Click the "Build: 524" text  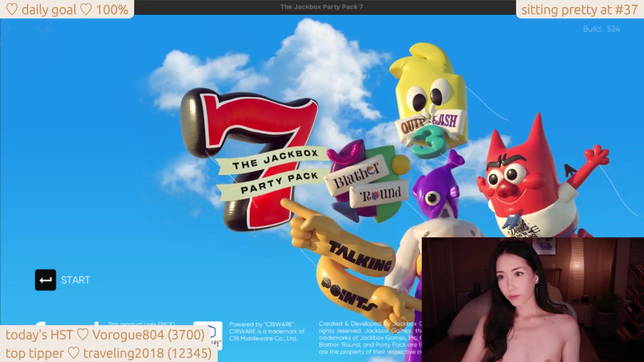tap(601, 29)
